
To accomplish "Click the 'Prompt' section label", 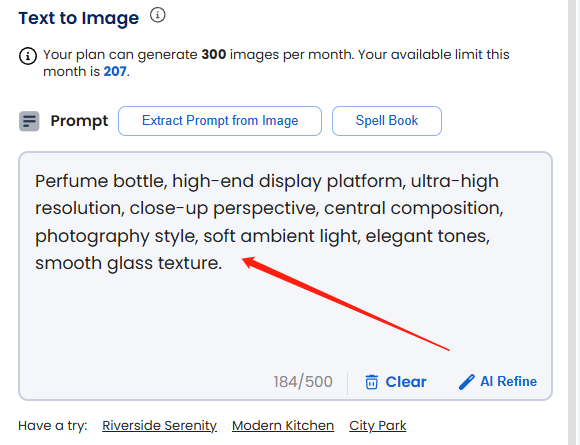I will coord(80,121).
